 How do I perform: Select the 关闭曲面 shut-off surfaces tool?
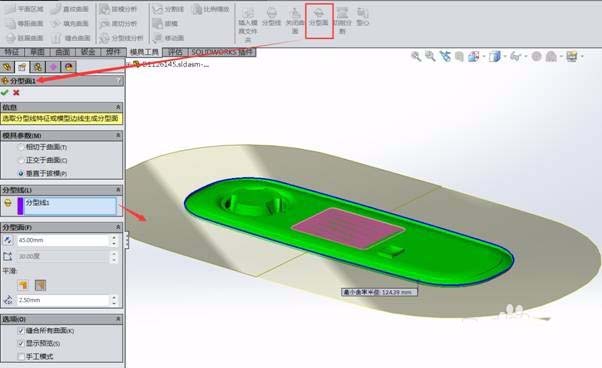coord(295,21)
